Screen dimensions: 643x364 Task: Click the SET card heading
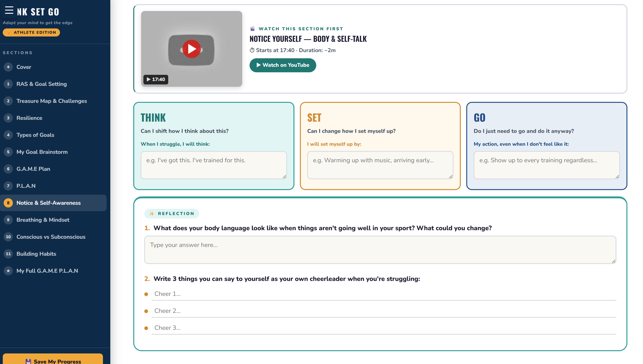point(314,118)
